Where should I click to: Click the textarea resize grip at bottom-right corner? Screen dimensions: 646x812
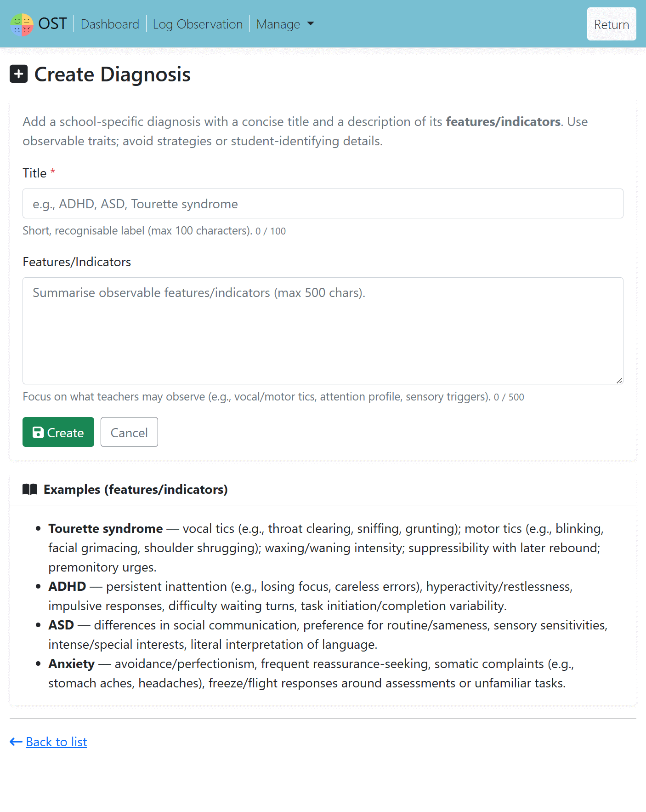click(620, 381)
